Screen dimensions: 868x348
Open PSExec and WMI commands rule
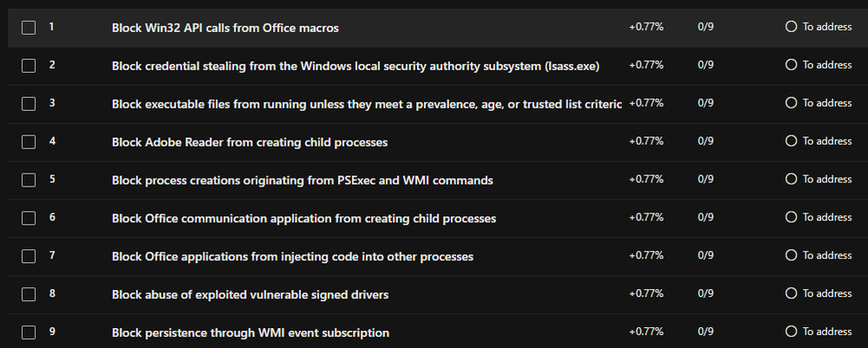302,181
